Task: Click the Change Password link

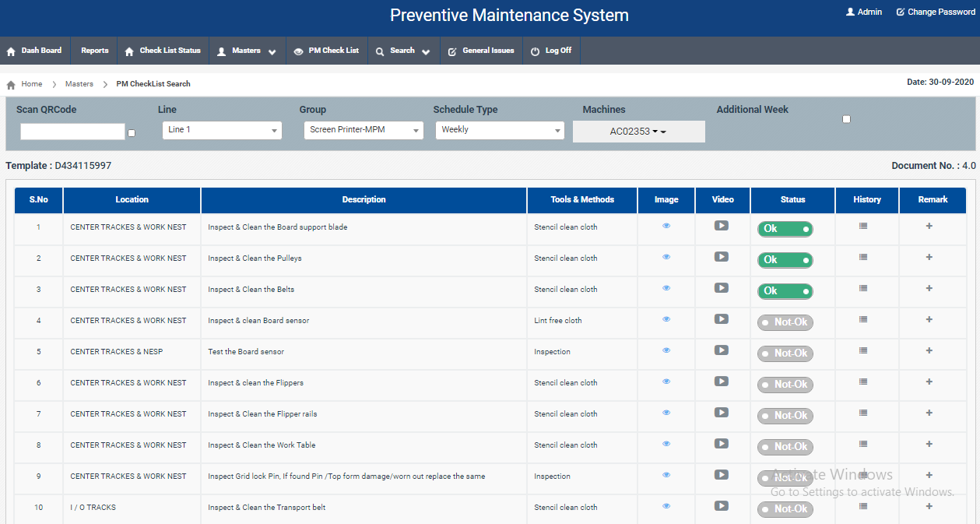Action: pos(936,12)
